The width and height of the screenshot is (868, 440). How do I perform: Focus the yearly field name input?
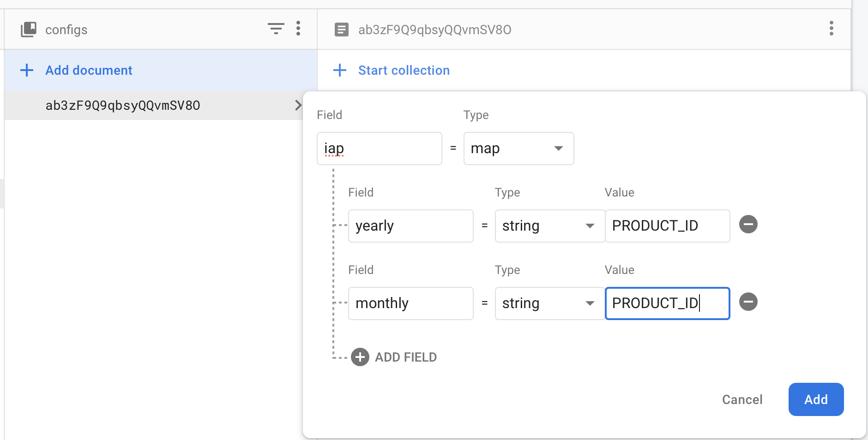point(411,226)
